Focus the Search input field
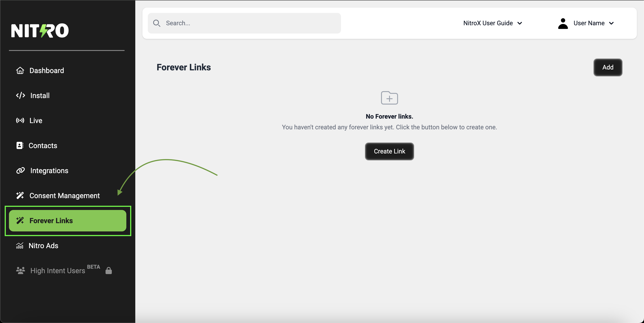Image resolution: width=644 pixels, height=323 pixels. (244, 23)
